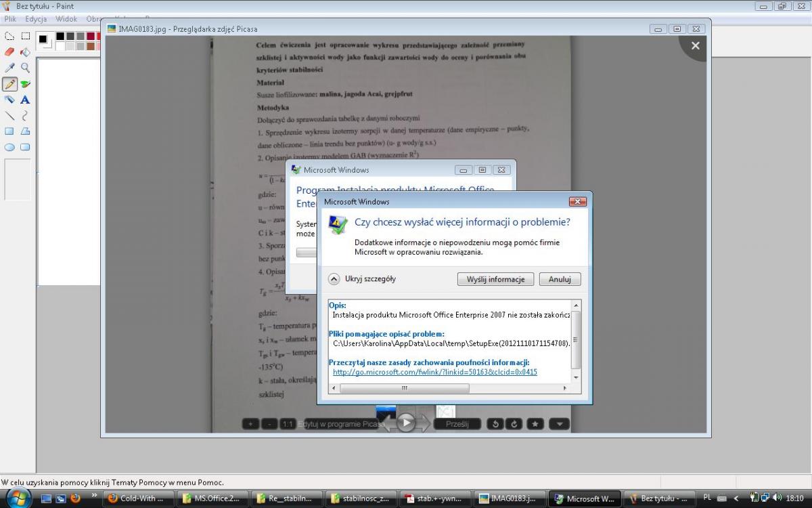Select the Airbrush tool in Paint
The height and width of the screenshot is (508, 812).
(9, 100)
